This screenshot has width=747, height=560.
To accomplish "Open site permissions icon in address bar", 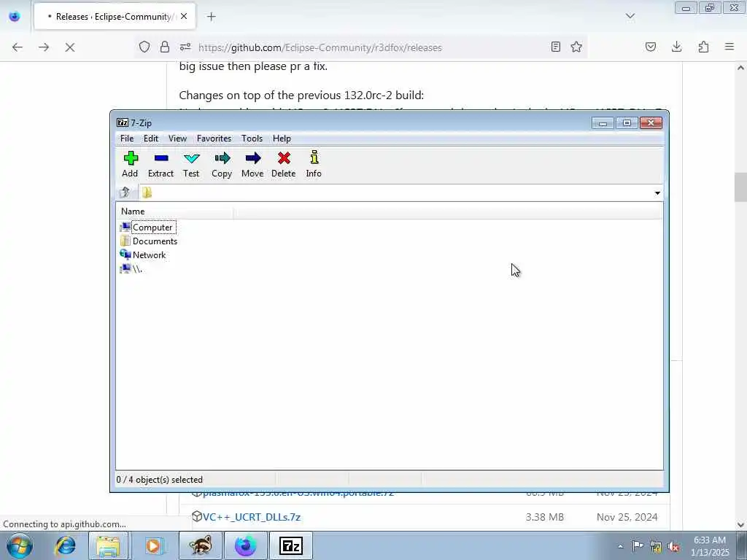I will click(185, 47).
